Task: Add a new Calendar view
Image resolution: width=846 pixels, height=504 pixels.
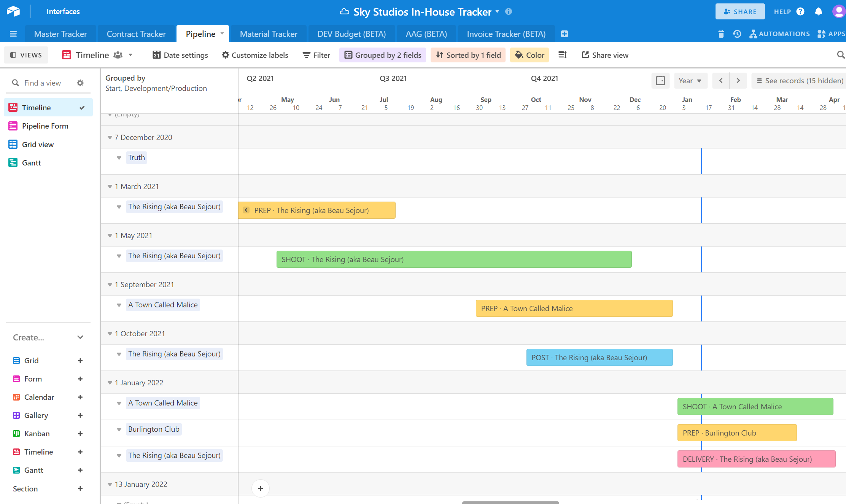Action: coord(80,397)
